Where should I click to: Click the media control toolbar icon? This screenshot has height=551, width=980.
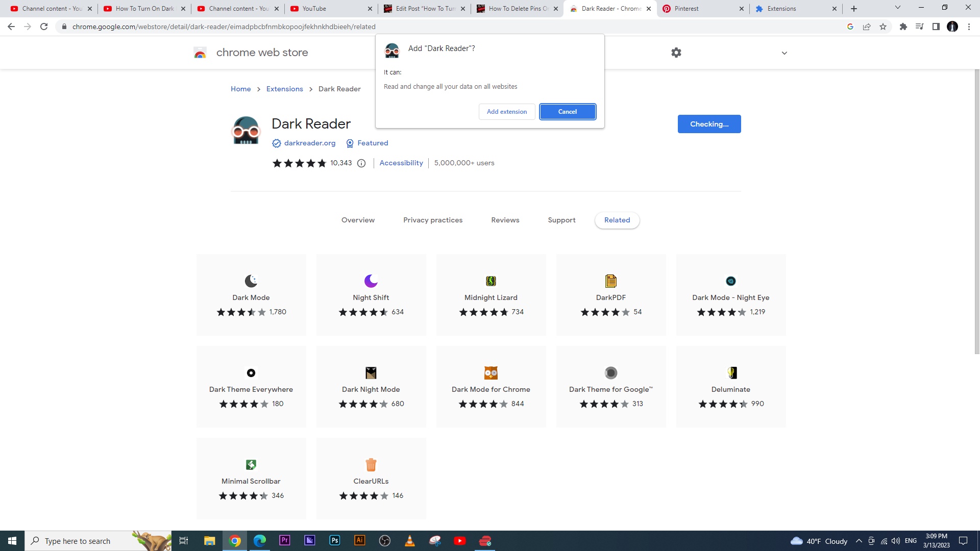coord(919,27)
